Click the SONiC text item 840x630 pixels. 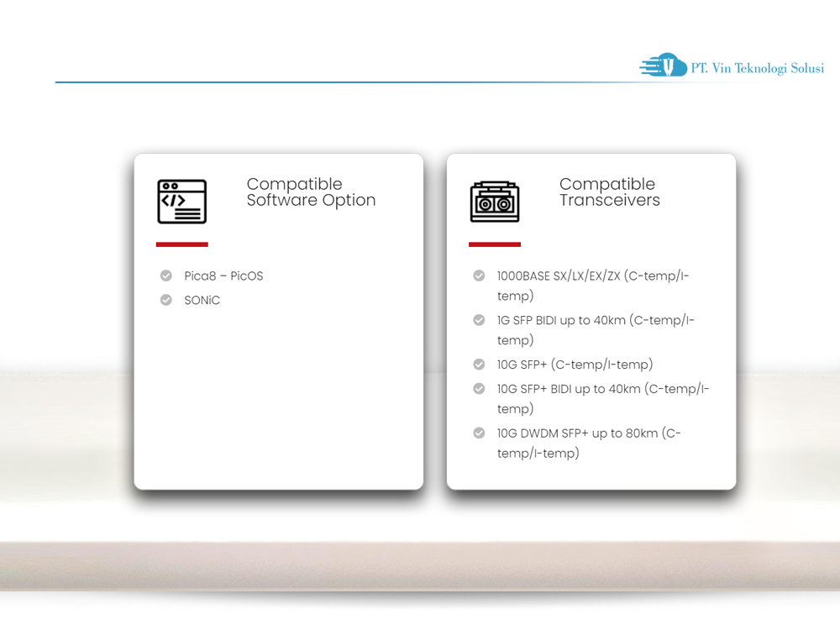point(202,301)
